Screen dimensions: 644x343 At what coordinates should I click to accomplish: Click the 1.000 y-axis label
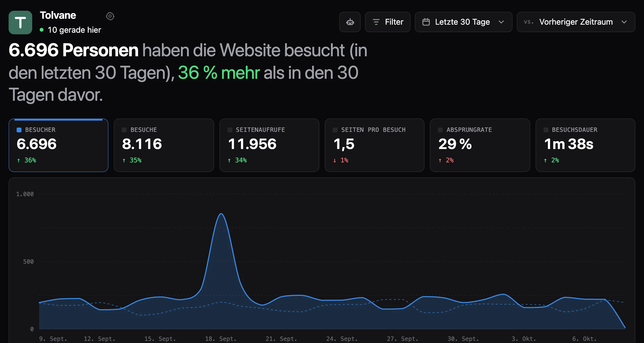pos(25,194)
